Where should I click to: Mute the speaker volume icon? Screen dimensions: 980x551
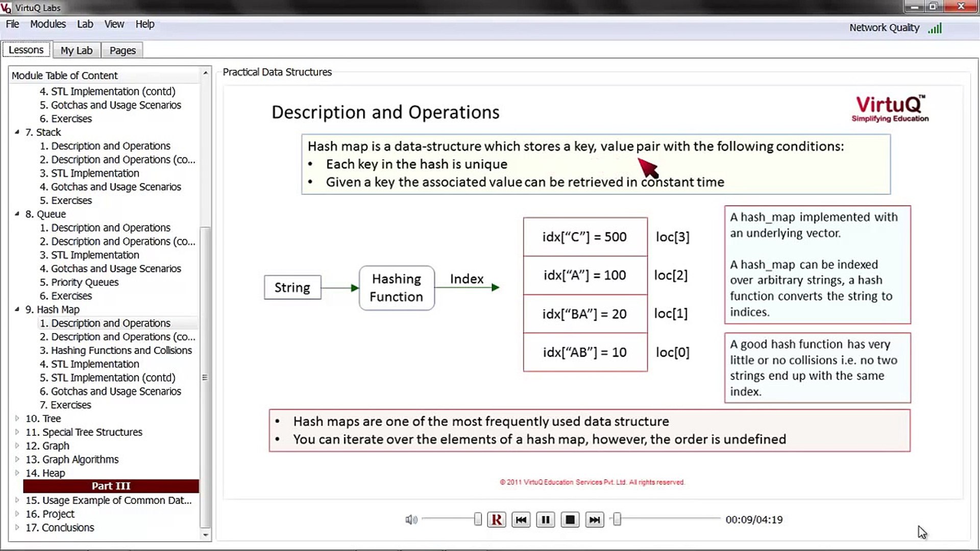411,519
